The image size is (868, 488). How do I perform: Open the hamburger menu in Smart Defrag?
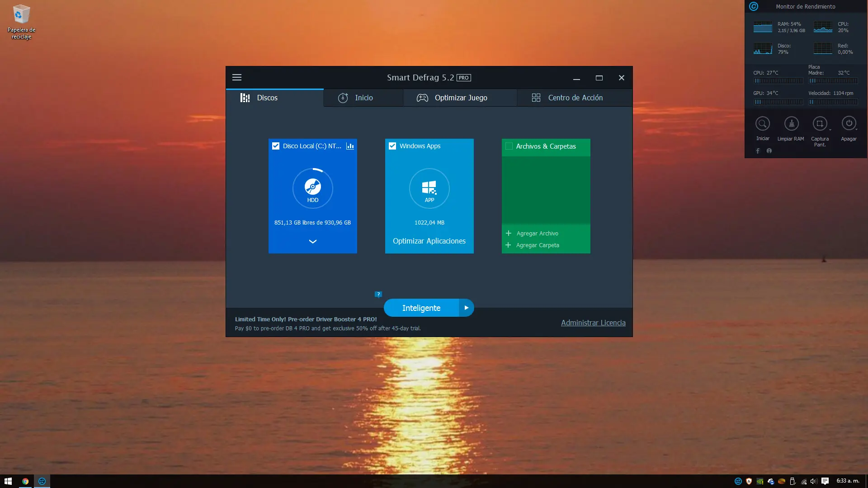pyautogui.click(x=237, y=77)
